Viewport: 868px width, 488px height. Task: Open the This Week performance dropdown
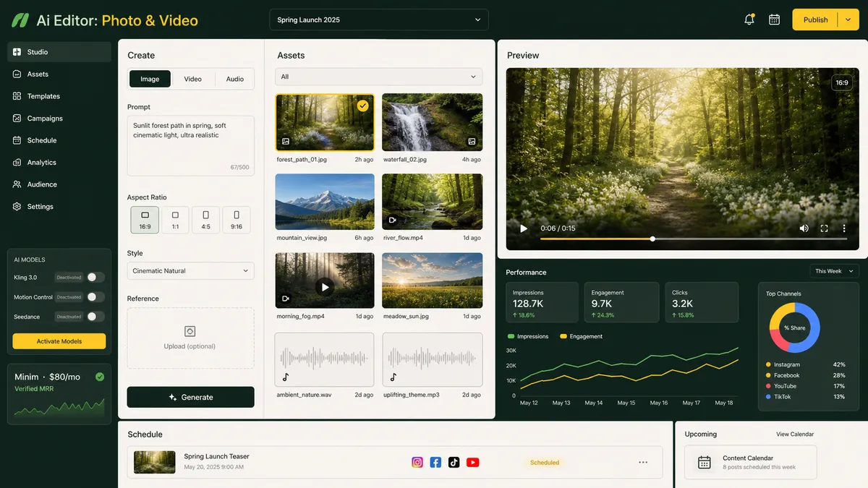[x=834, y=271]
